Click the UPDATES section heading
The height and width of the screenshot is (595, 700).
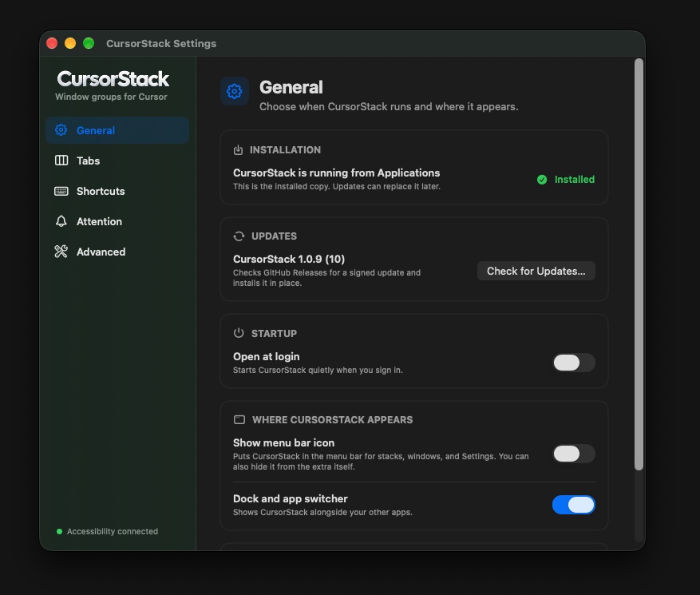[x=274, y=236]
